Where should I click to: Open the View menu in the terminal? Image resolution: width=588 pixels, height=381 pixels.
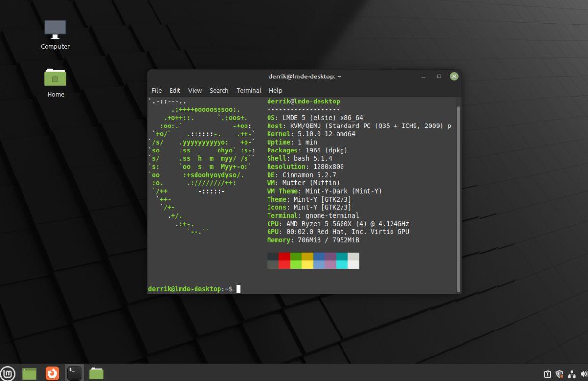coord(195,90)
